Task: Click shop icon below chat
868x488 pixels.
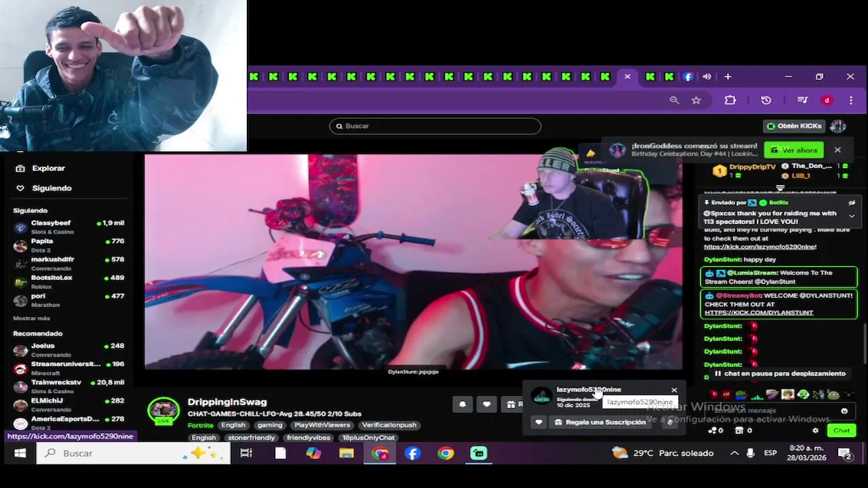Action: coord(745,430)
